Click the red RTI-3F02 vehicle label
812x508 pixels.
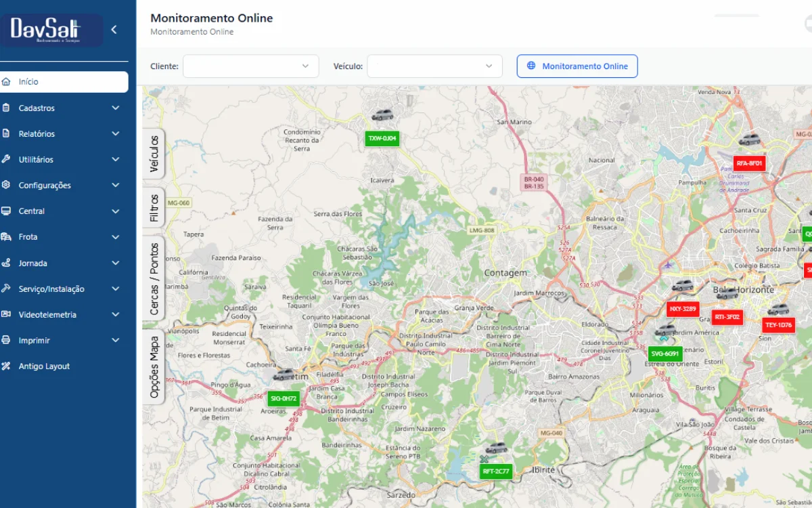click(727, 316)
